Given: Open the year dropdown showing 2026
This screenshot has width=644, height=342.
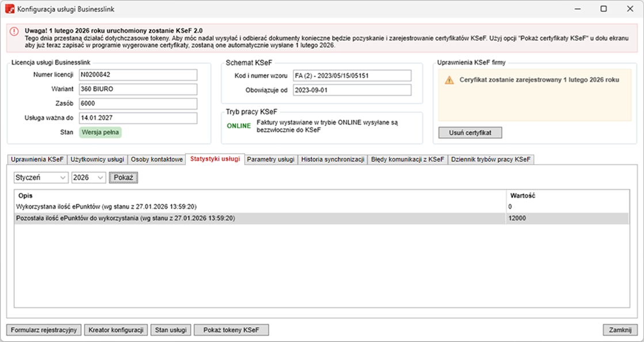Looking at the screenshot, I should click(x=88, y=178).
